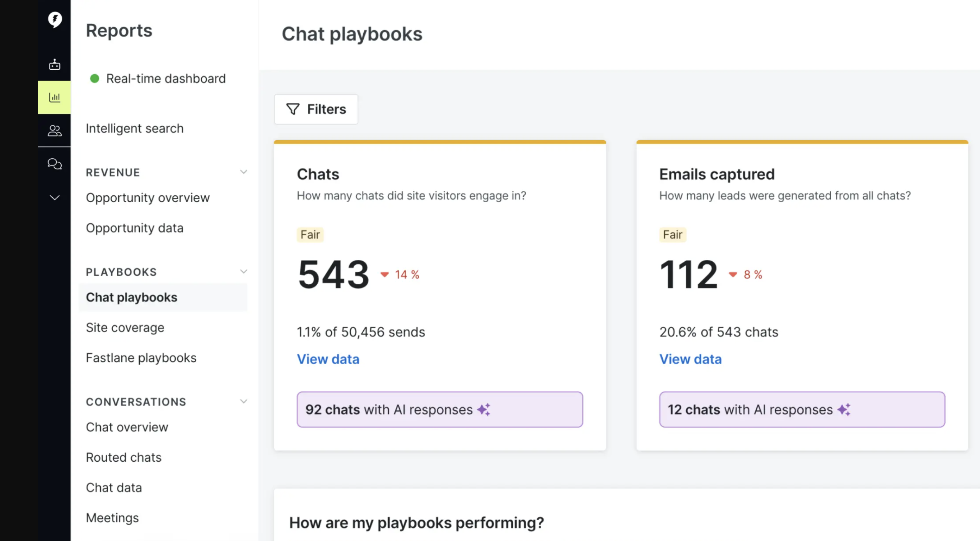980x541 pixels.
Task: View data for the Chats card
Action: coord(328,359)
